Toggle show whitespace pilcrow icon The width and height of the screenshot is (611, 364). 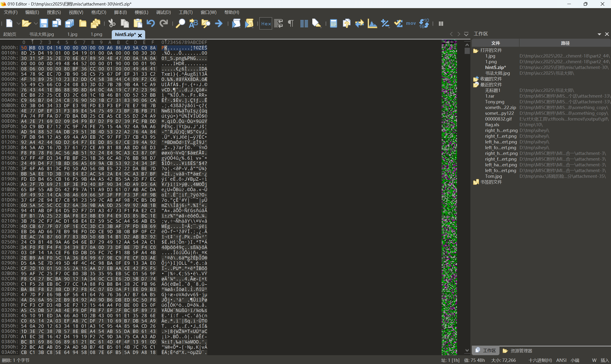coord(291,24)
